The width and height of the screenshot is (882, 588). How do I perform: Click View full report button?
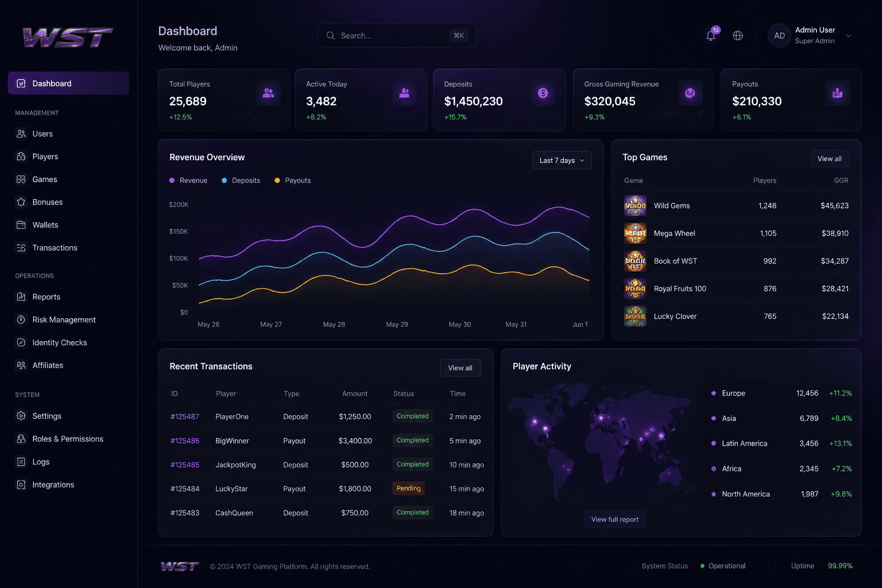pos(615,519)
